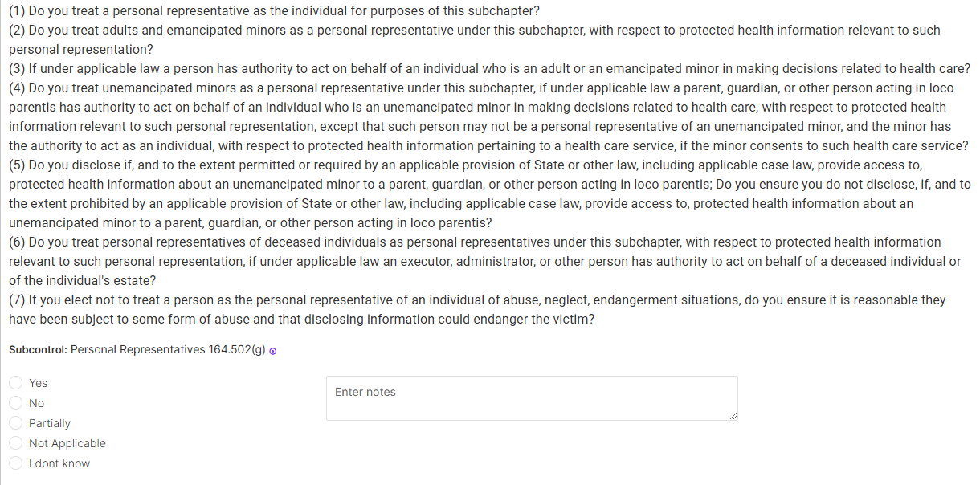This screenshot has height=485, width=980.
Task: Click question (3) about applicable law authority
Action: coord(489,68)
